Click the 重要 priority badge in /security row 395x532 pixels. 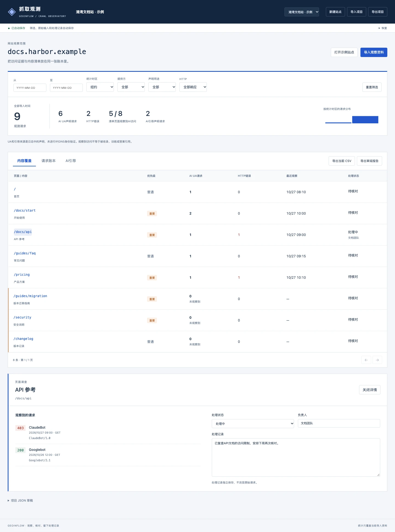click(152, 320)
